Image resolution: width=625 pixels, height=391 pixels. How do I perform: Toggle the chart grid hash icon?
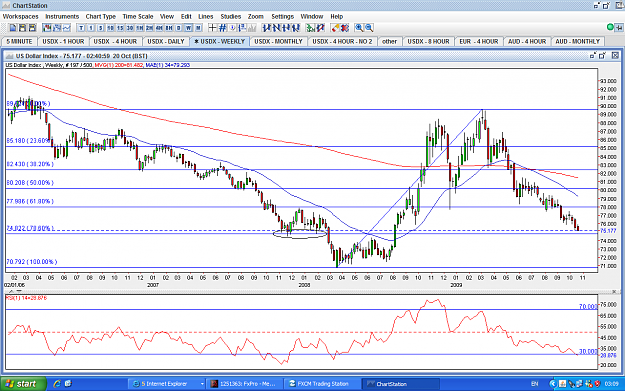[222, 28]
